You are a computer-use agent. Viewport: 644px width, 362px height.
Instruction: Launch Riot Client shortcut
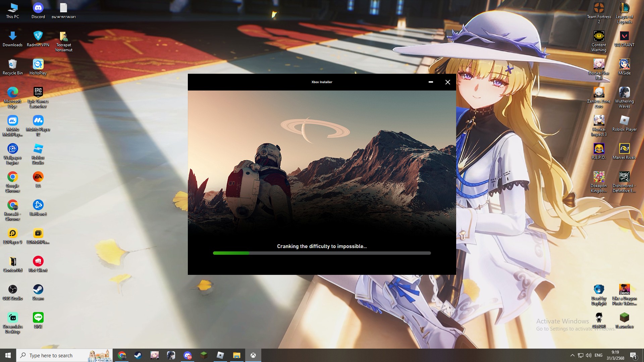coord(38,264)
